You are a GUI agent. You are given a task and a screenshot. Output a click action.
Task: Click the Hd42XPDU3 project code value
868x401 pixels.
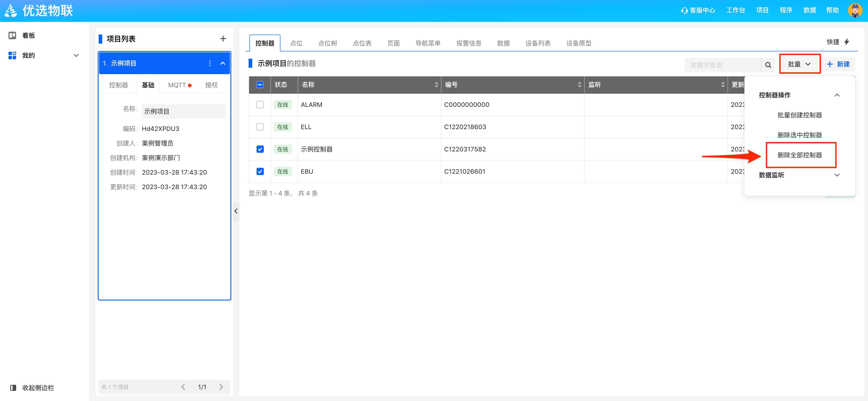pyautogui.click(x=160, y=128)
